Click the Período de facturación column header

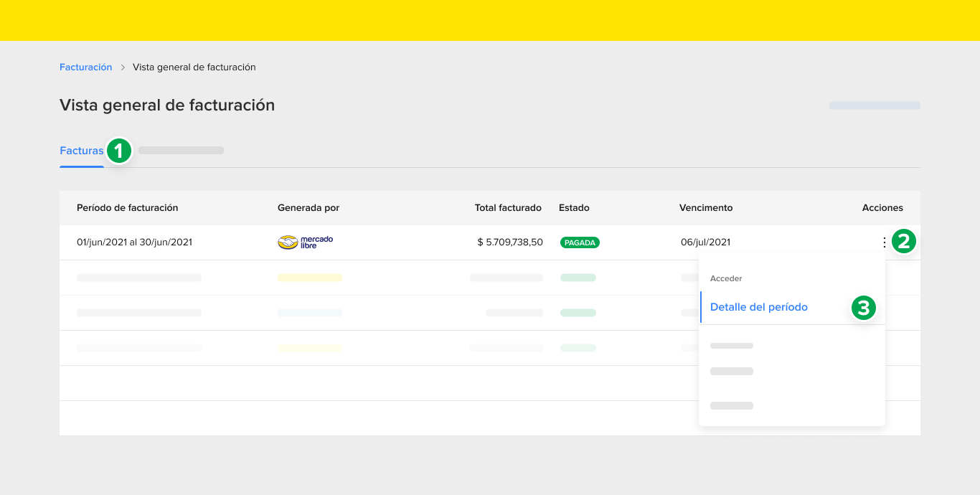point(128,207)
